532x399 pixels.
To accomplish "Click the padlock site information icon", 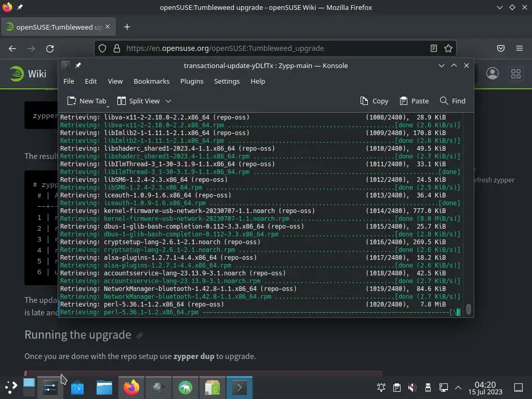I will 117,48.
